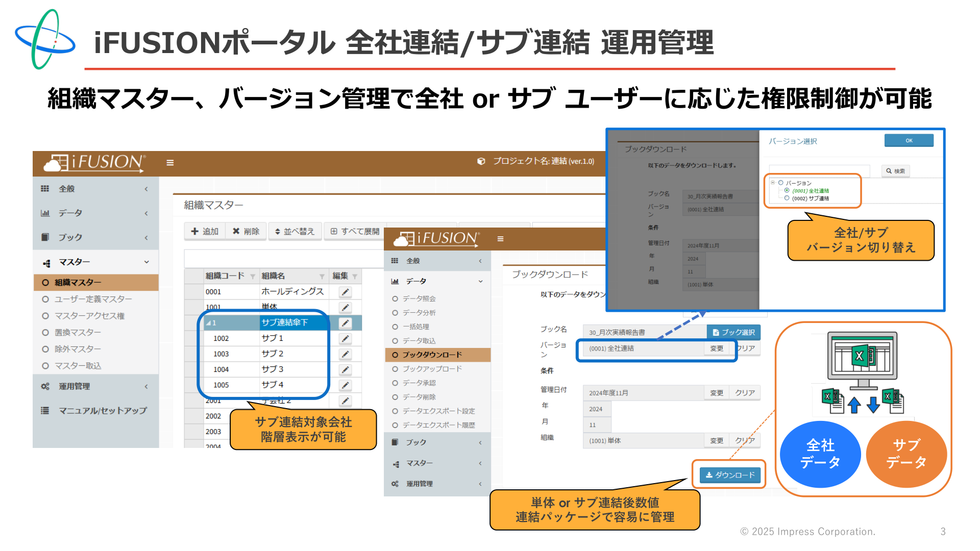The height and width of the screenshot is (551, 980).
Task: Click the pencil edit icon for row 1002 サブ1
Action: point(346,339)
